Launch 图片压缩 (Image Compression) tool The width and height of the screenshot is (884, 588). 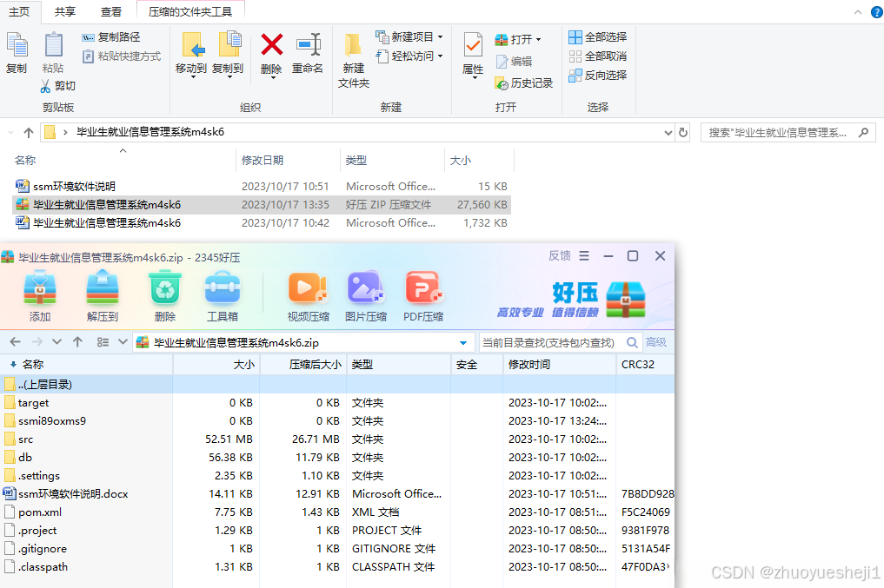point(365,294)
